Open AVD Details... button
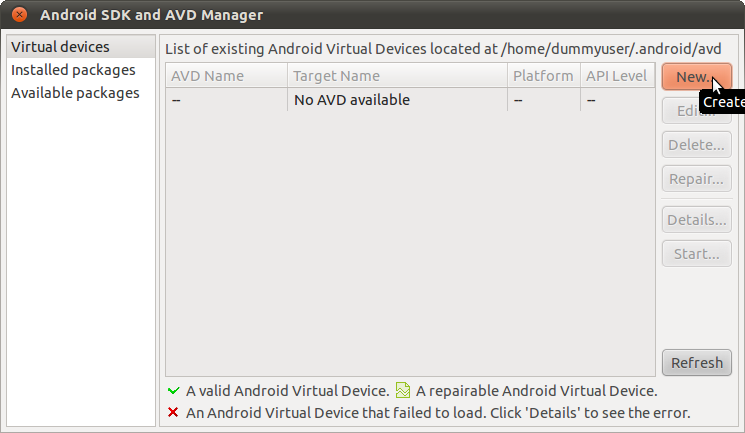The image size is (745, 433). click(x=697, y=220)
